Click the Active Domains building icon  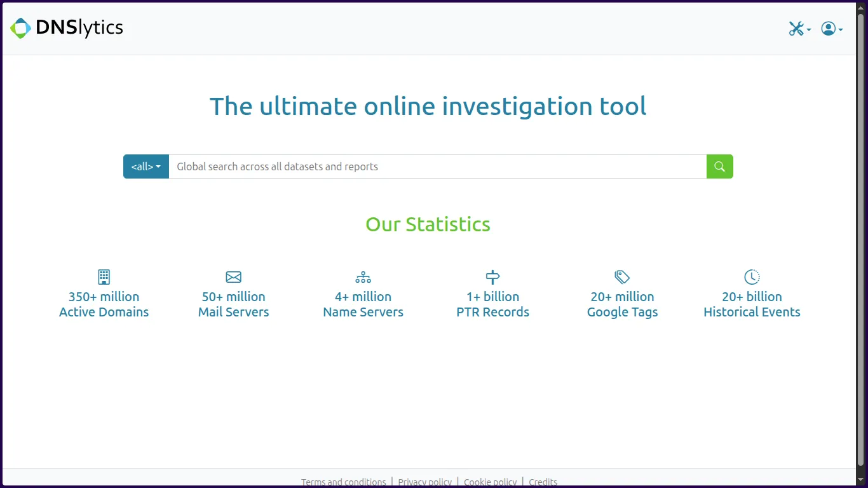pos(104,277)
